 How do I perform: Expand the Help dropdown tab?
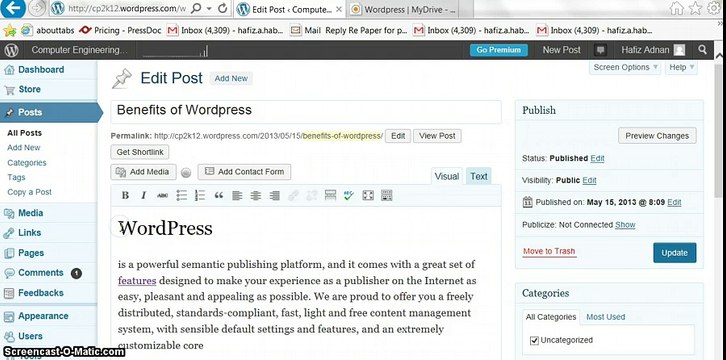point(681,67)
